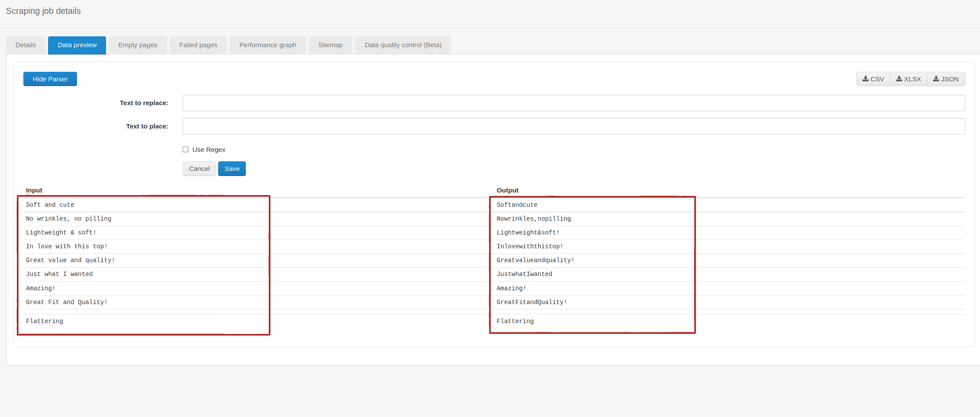Select the 'Soft and cute' input row
980x417 pixels.
pos(50,205)
